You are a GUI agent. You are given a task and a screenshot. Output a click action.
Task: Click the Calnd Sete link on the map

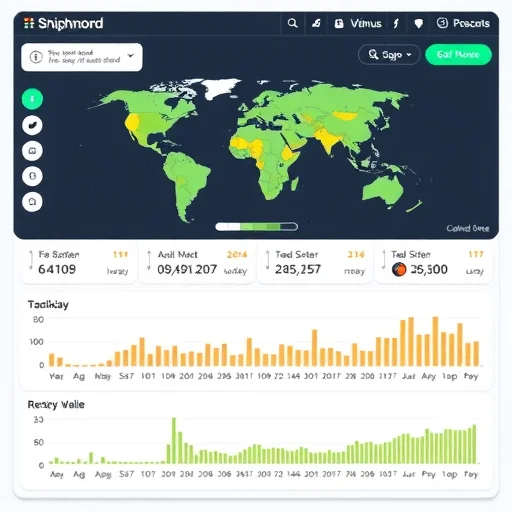tap(468, 228)
